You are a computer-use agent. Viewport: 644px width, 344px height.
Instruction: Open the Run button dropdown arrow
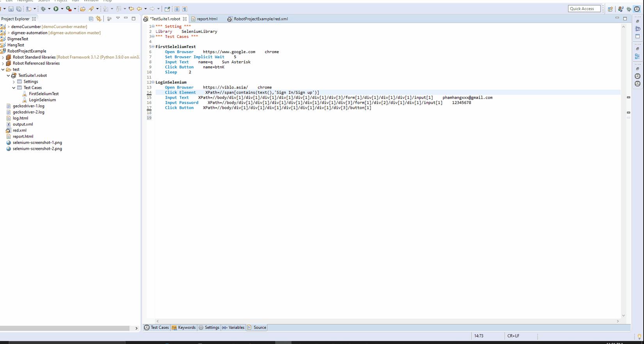coord(62,9)
